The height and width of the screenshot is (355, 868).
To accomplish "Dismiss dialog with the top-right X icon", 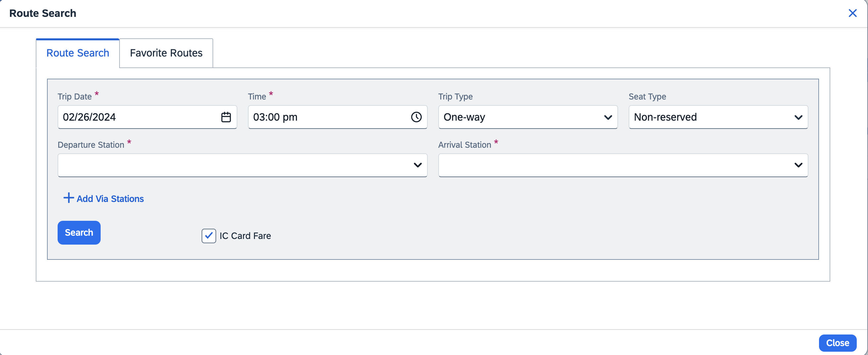I will 852,13.
